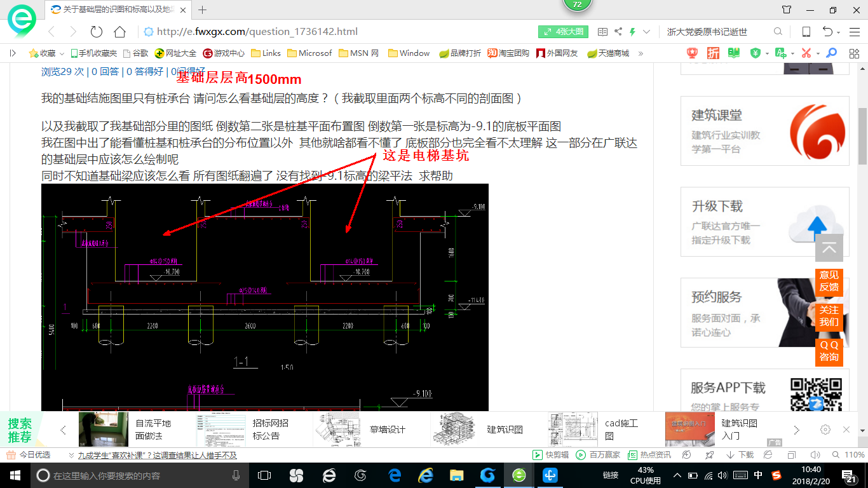Open the 手机收藏夹 bookmark
Image resolution: width=868 pixels, height=488 pixels.
point(93,53)
